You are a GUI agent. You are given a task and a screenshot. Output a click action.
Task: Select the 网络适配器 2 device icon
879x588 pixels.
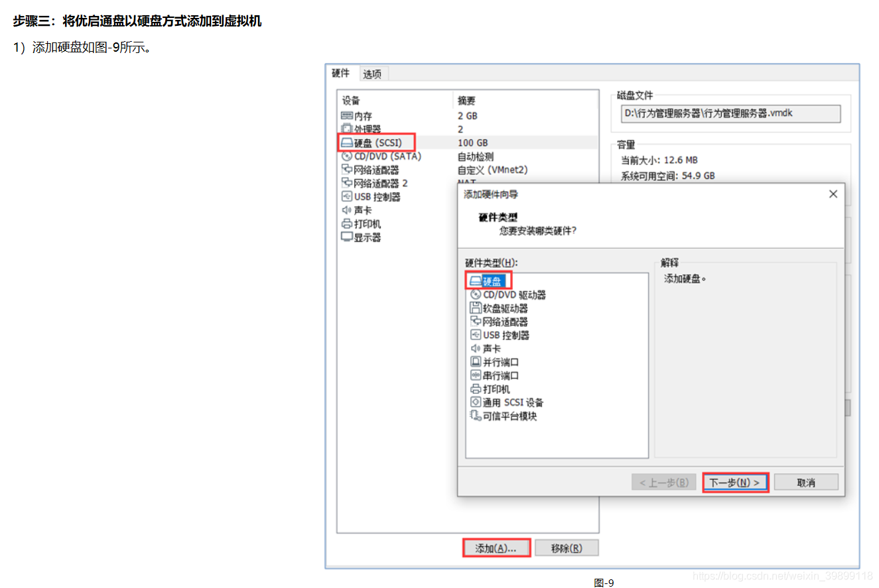347,183
